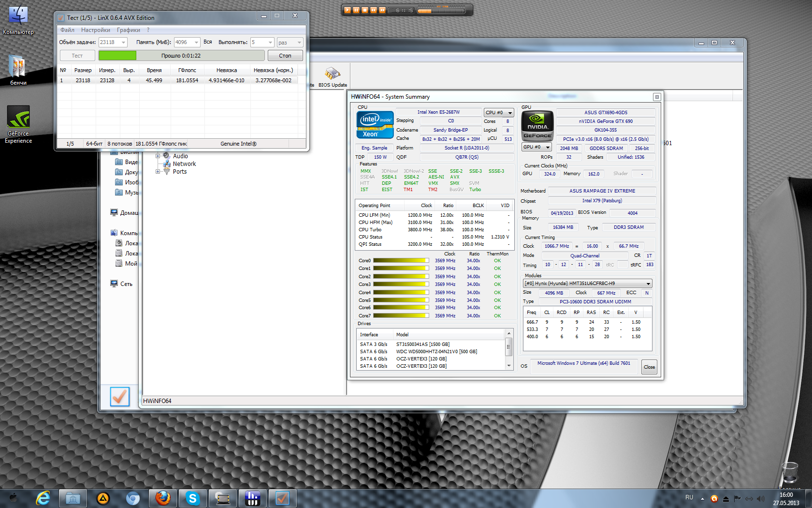The height and width of the screenshot is (508, 812).
Task: Open the GPU #0 selector dropdown
Action: pos(536,147)
